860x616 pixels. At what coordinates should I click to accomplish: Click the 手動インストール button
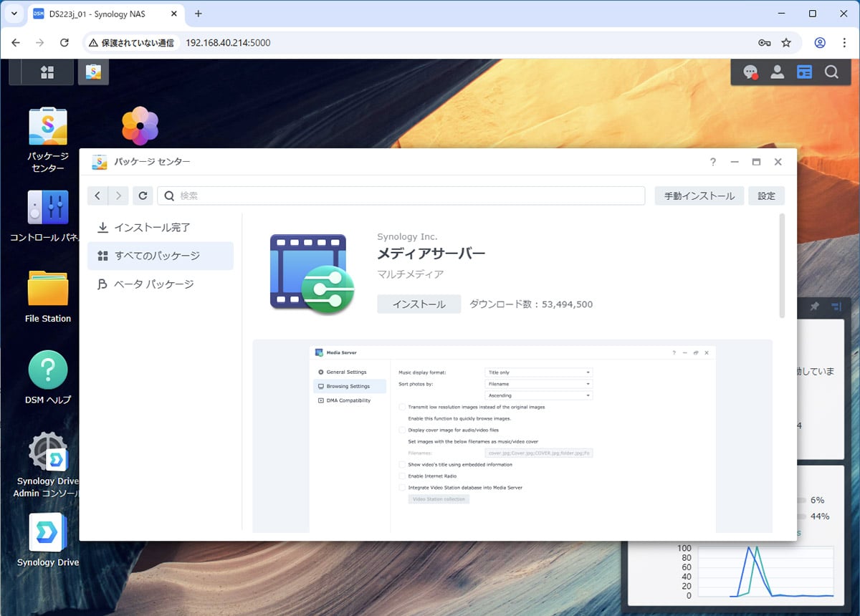pyautogui.click(x=699, y=196)
